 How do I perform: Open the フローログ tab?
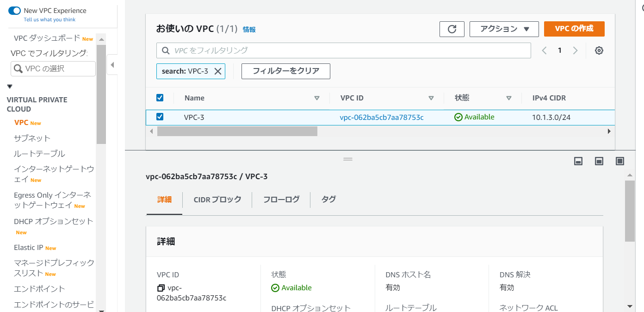tap(281, 200)
